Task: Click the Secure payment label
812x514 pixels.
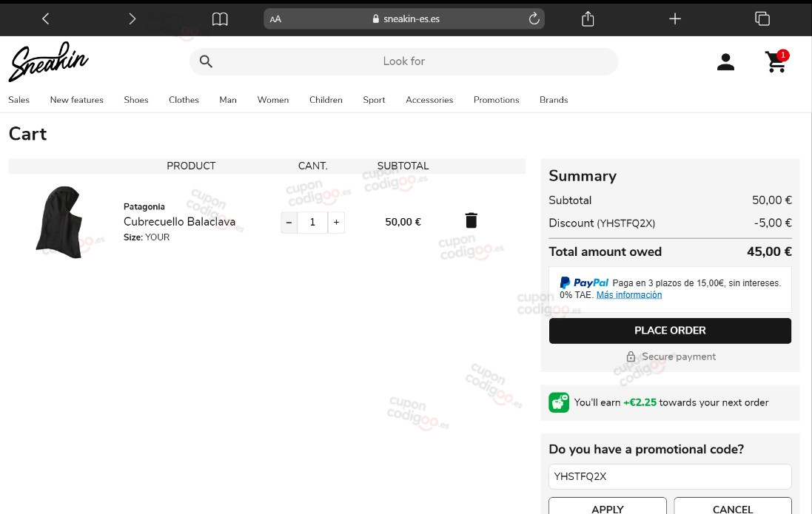Action: click(678, 356)
